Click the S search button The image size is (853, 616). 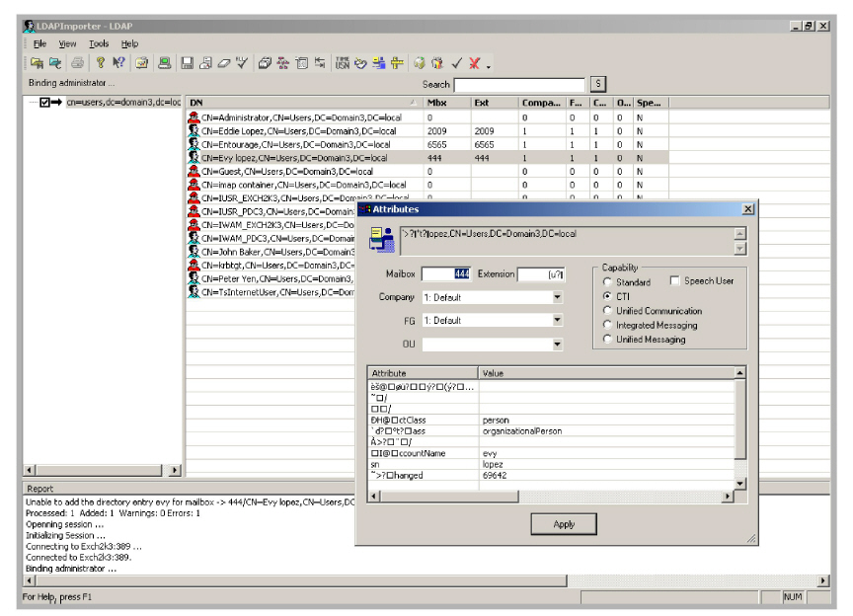pos(598,84)
